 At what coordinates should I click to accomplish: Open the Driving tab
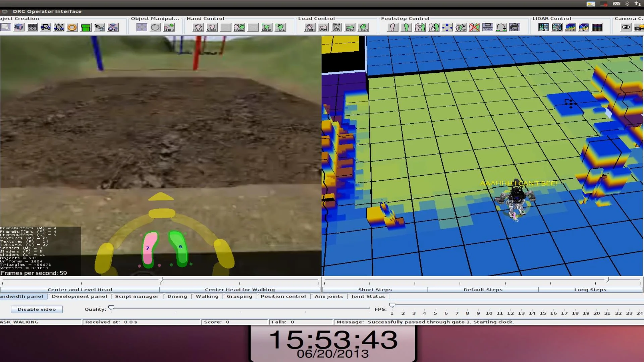click(177, 296)
